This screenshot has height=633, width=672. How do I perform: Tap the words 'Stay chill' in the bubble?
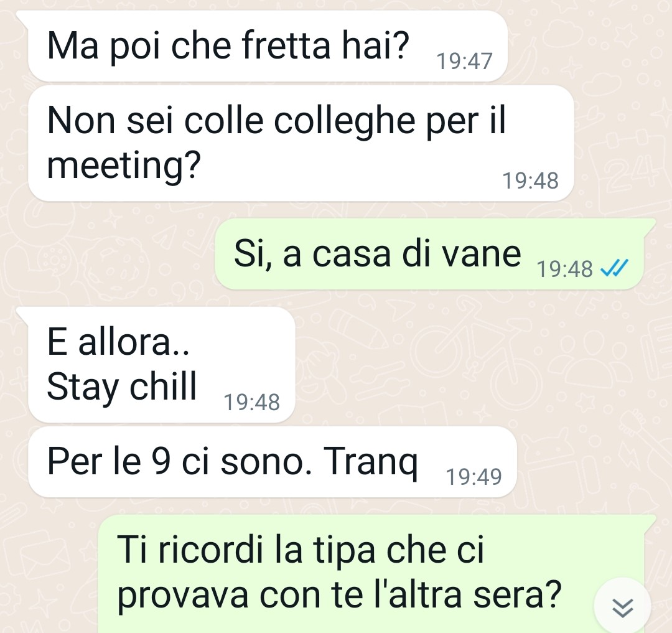pyautogui.click(x=122, y=387)
